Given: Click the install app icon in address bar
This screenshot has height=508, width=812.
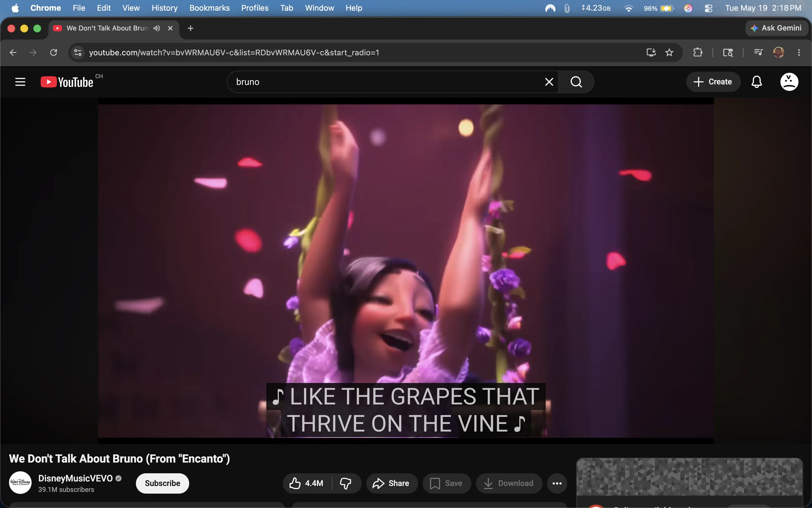Looking at the screenshot, I should [x=651, y=52].
